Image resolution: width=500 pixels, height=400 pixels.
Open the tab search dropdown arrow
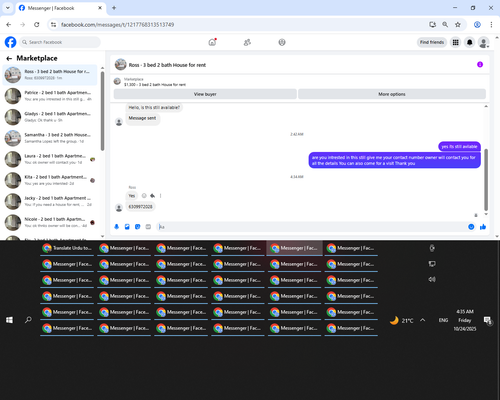point(8,8)
